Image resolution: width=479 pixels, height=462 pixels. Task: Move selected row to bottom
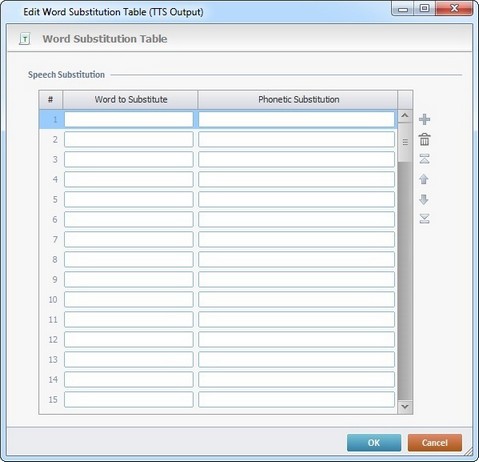pos(424,219)
